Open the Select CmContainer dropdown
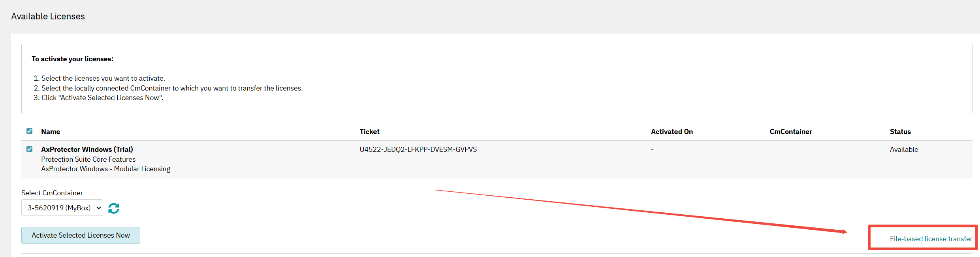980x257 pixels. pyautogui.click(x=62, y=208)
